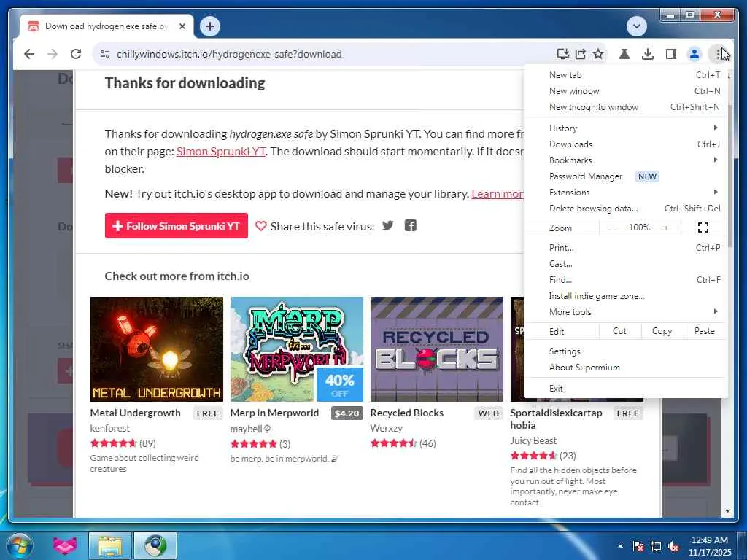
Task: Enter fullscreen from the Zoom row icon
Action: coord(703,227)
